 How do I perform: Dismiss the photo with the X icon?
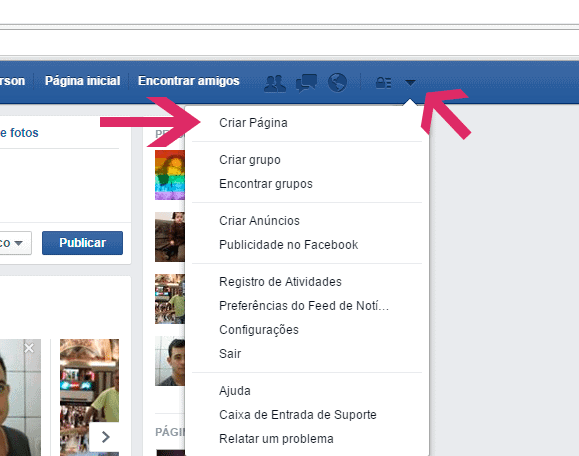pyautogui.click(x=29, y=348)
